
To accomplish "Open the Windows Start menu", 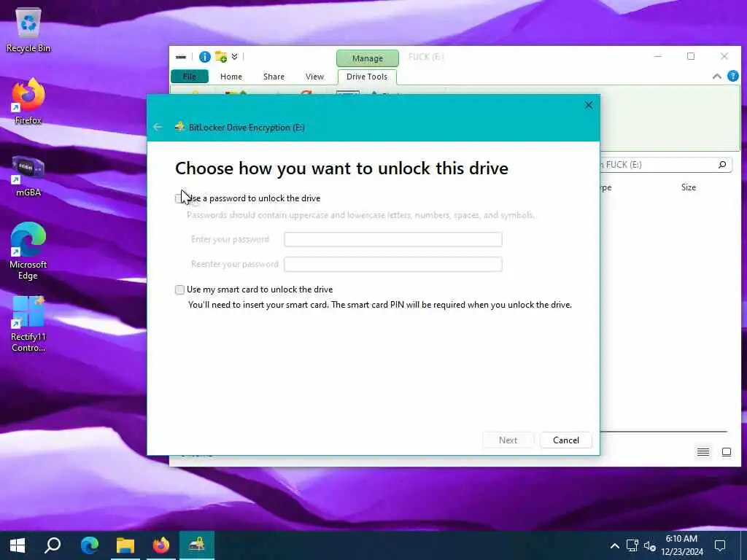I will click(x=18, y=545).
